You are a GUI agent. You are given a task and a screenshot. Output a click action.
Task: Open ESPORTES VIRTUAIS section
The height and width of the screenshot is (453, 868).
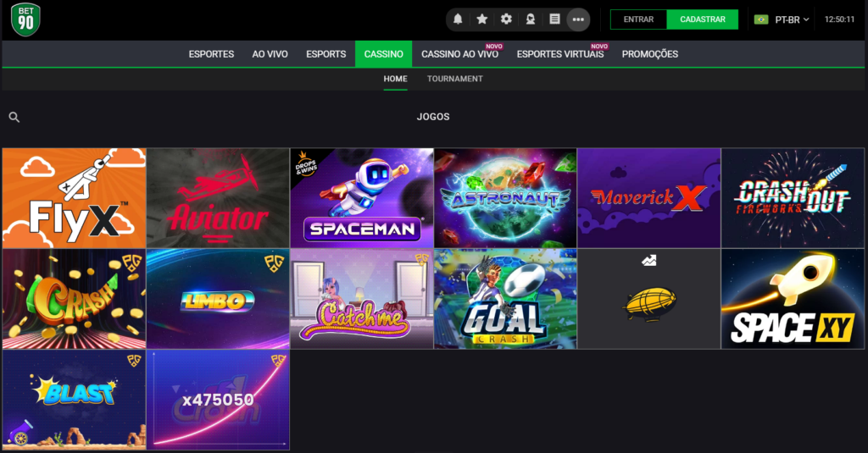click(560, 54)
